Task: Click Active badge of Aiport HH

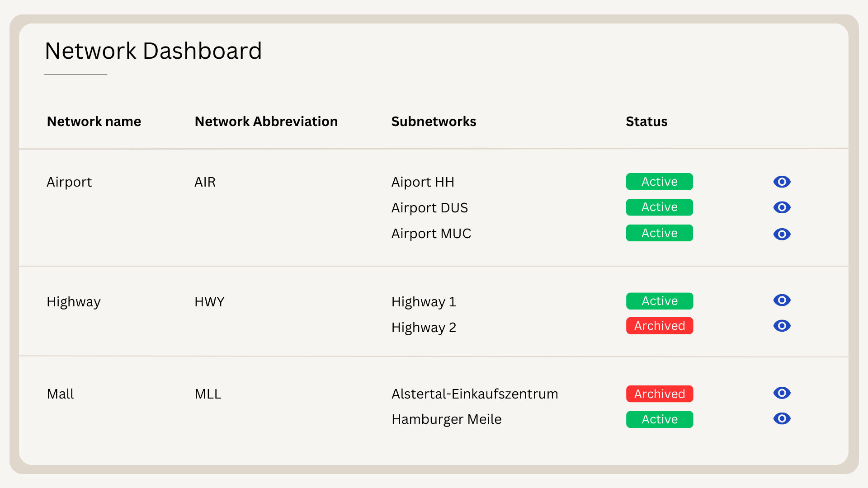Action: (659, 182)
